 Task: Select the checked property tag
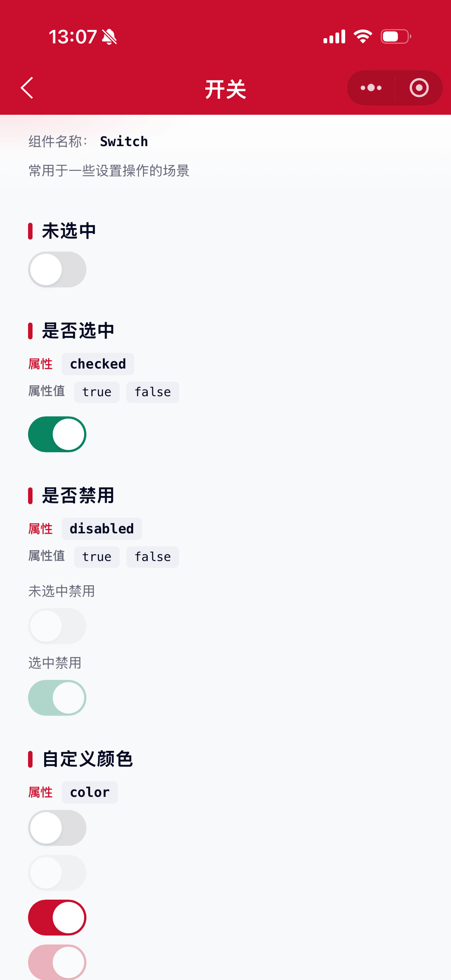pyautogui.click(x=98, y=364)
